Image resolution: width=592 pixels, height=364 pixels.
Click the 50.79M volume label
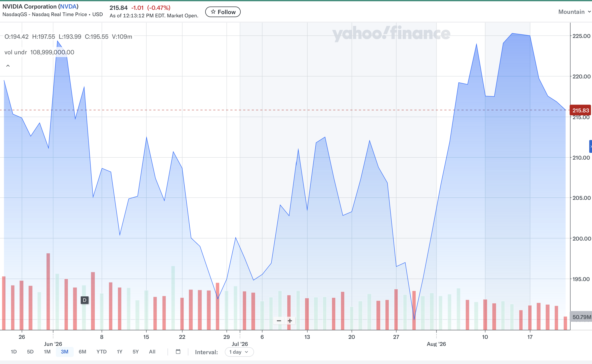click(581, 317)
